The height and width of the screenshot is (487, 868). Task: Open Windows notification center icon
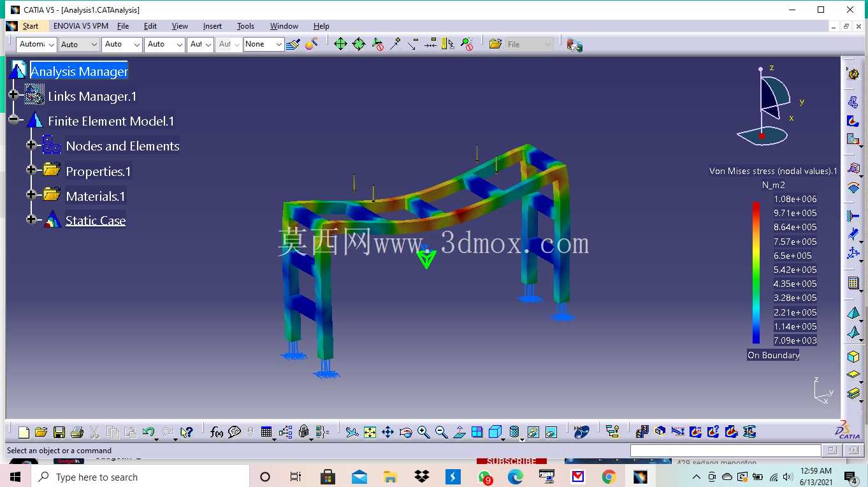[x=850, y=477]
